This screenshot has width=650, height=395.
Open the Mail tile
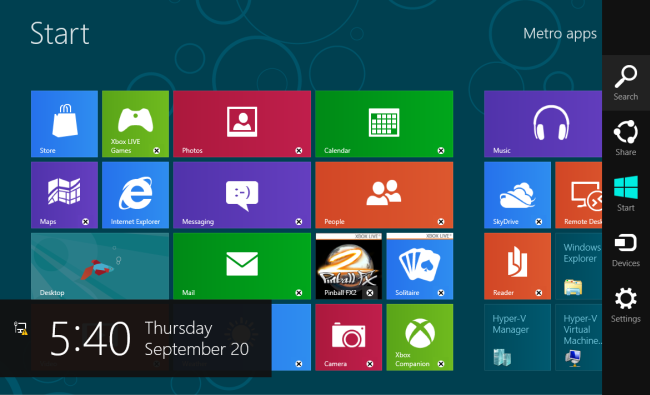(x=242, y=266)
